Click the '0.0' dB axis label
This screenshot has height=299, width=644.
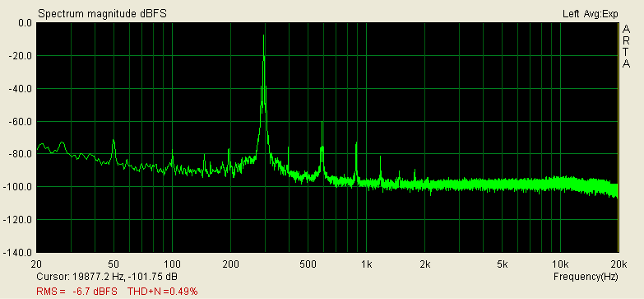[25, 23]
